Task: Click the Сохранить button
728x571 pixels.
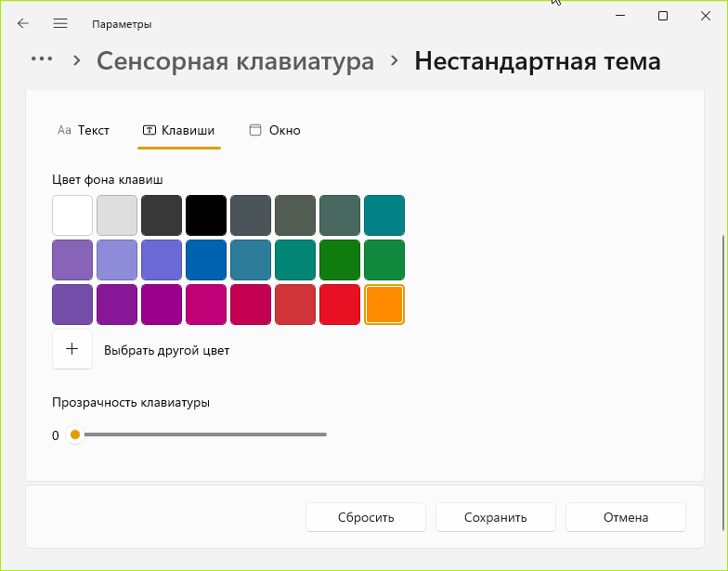Action: pyautogui.click(x=496, y=517)
